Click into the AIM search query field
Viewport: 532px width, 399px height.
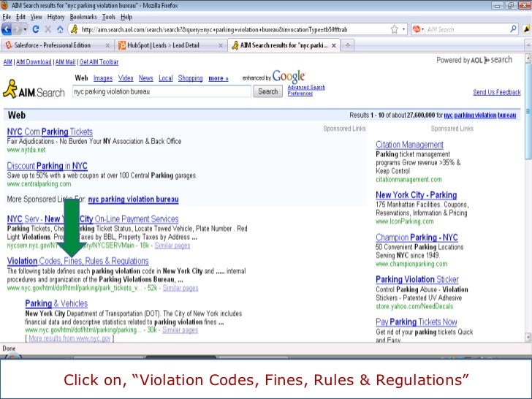click(x=161, y=91)
